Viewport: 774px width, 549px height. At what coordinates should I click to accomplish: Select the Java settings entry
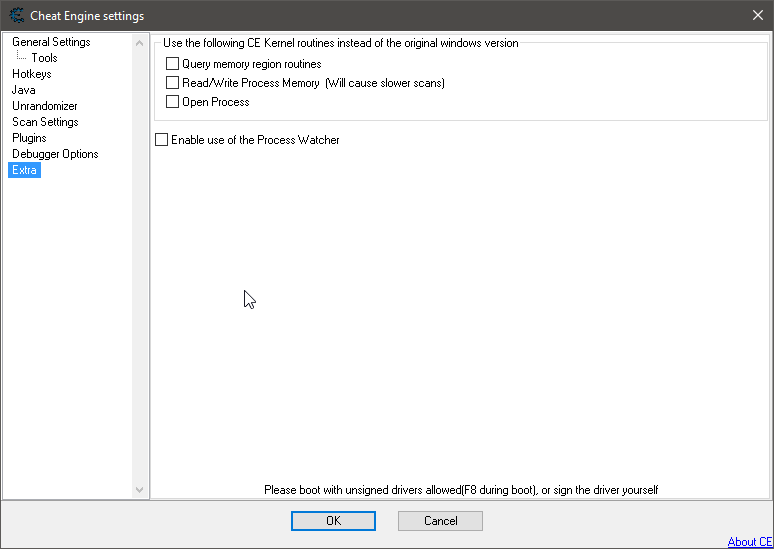[x=23, y=90]
